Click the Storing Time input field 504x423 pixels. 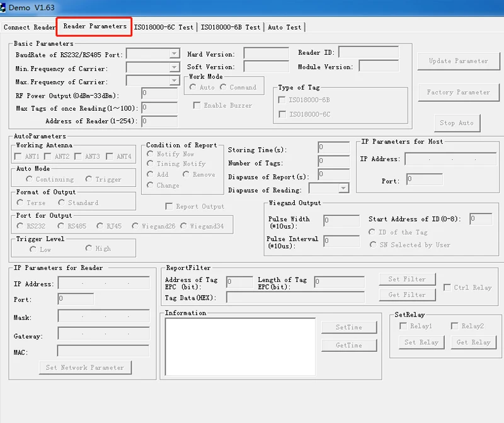click(x=334, y=147)
